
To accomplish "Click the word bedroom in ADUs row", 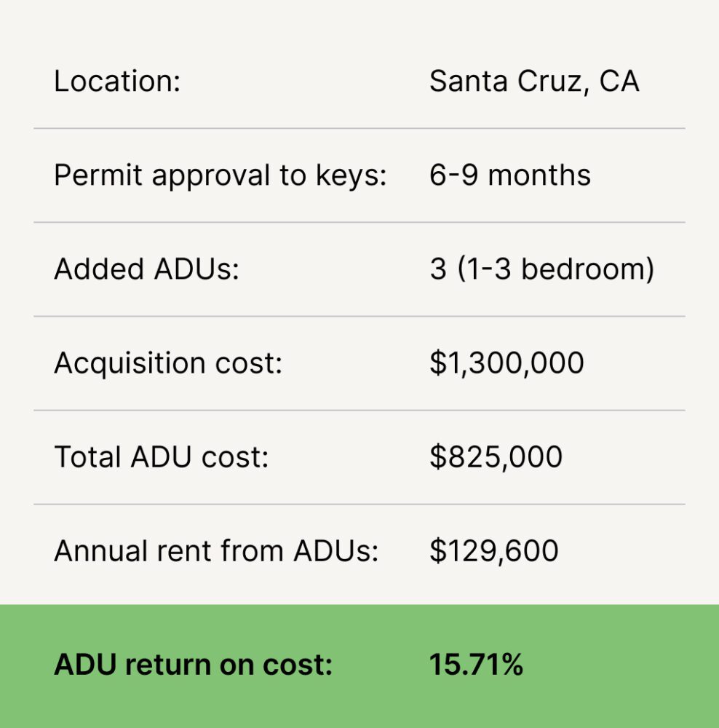I will (587, 270).
